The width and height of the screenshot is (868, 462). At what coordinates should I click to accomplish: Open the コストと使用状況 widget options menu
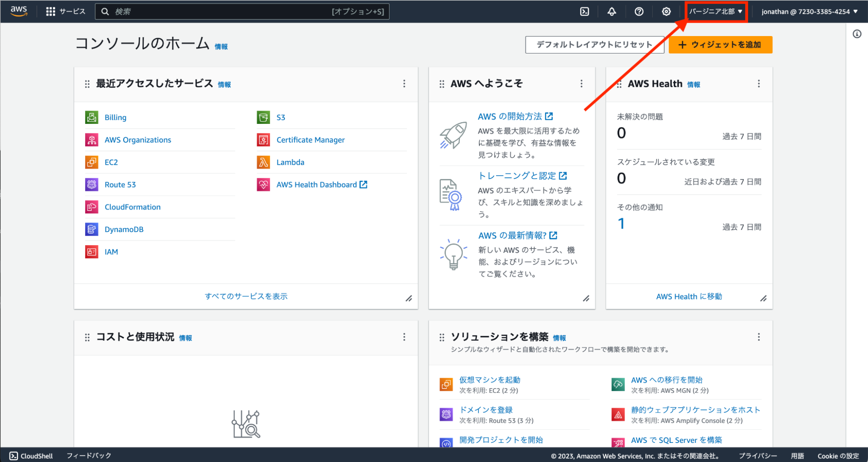404,337
